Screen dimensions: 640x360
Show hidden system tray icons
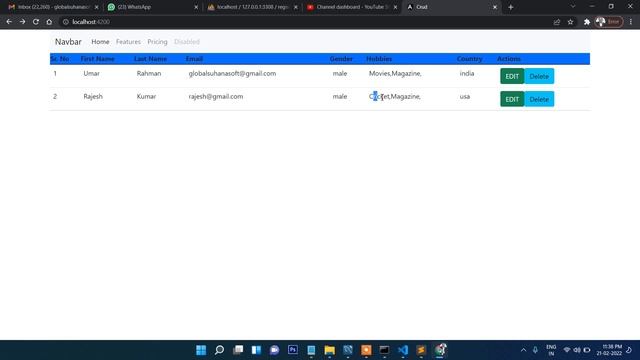pos(523,350)
